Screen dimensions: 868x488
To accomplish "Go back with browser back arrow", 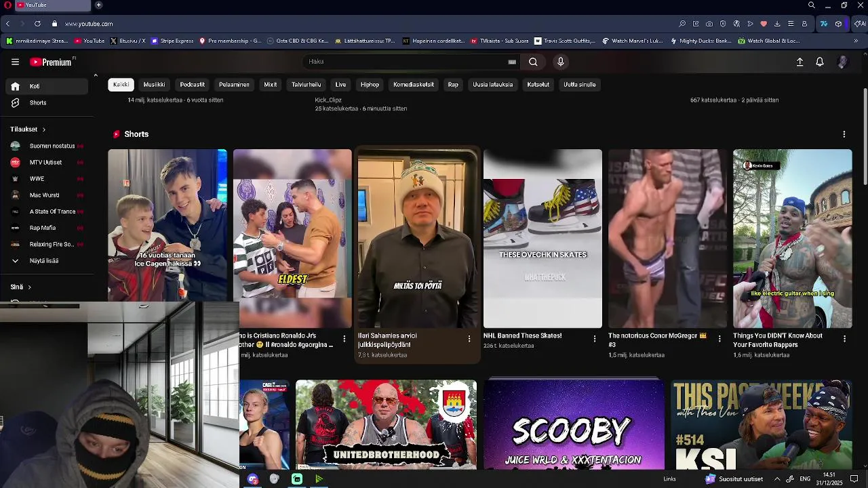I will click(7, 24).
